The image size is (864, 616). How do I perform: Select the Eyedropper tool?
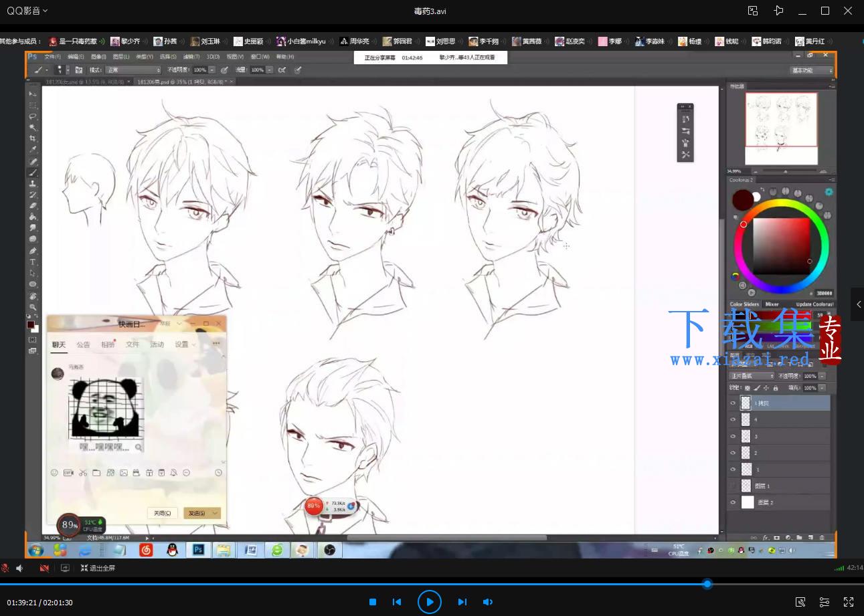(33, 150)
